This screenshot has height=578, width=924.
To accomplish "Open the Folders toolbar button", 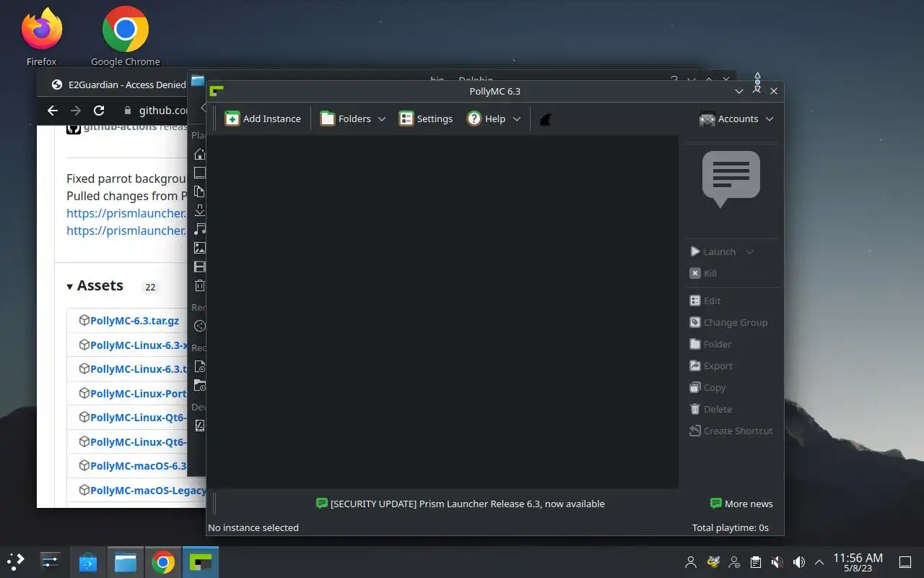I will point(346,118).
